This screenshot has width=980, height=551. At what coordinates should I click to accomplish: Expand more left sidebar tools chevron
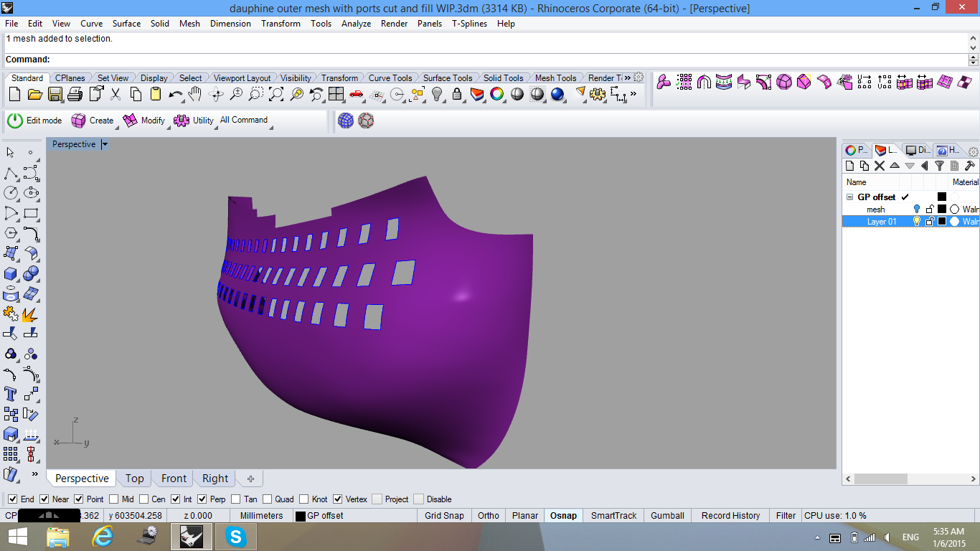[34, 474]
